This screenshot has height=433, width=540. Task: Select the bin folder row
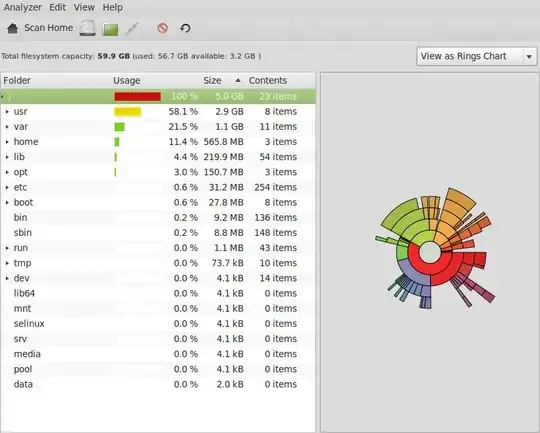[x=158, y=218]
